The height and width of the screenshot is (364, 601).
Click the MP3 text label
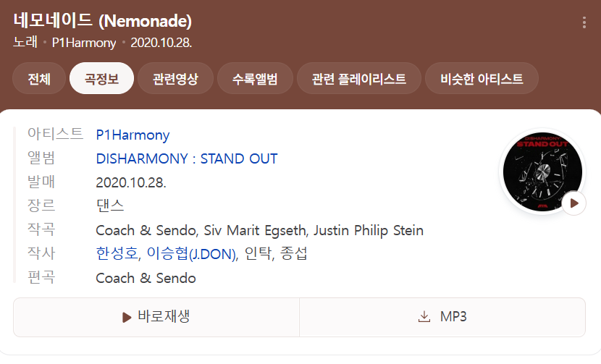tap(453, 317)
